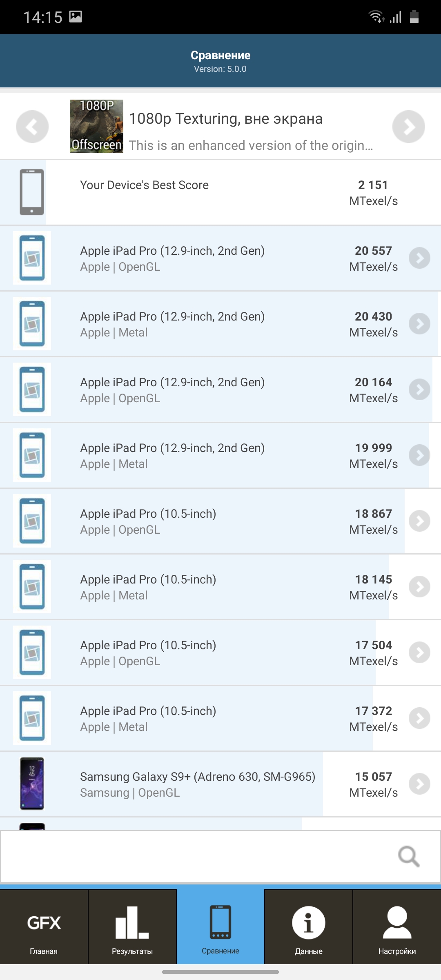Image resolution: width=441 pixels, height=980 pixels.
Task: Tap the search magnifier icon
Action: pyautogui.click(x=409, y=856)
